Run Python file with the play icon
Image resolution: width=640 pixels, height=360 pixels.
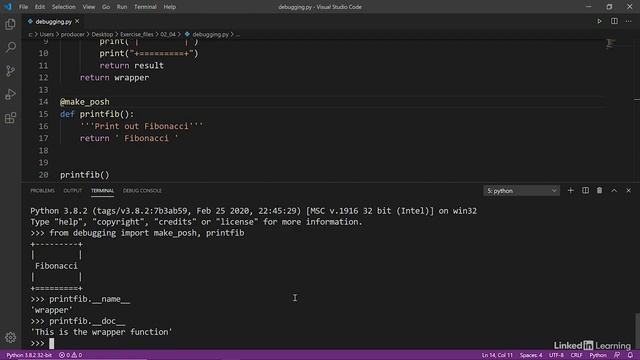[x=599, y=21]
